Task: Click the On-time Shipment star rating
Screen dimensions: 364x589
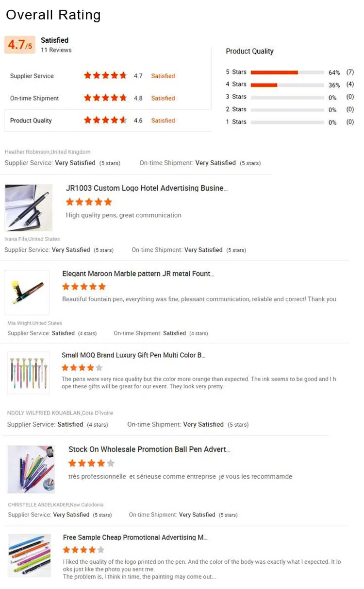Action: [105, 98]
